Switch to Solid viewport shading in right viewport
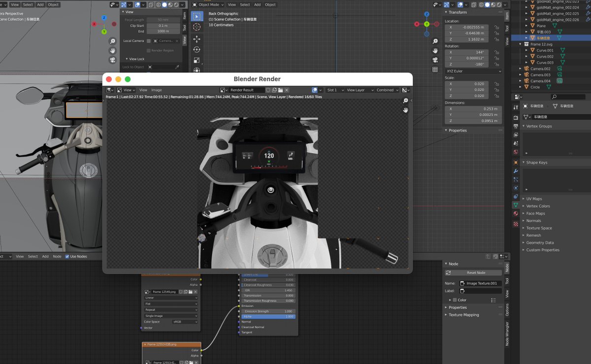This screenshot has height=364, width=591. click(x=487, y=4)
